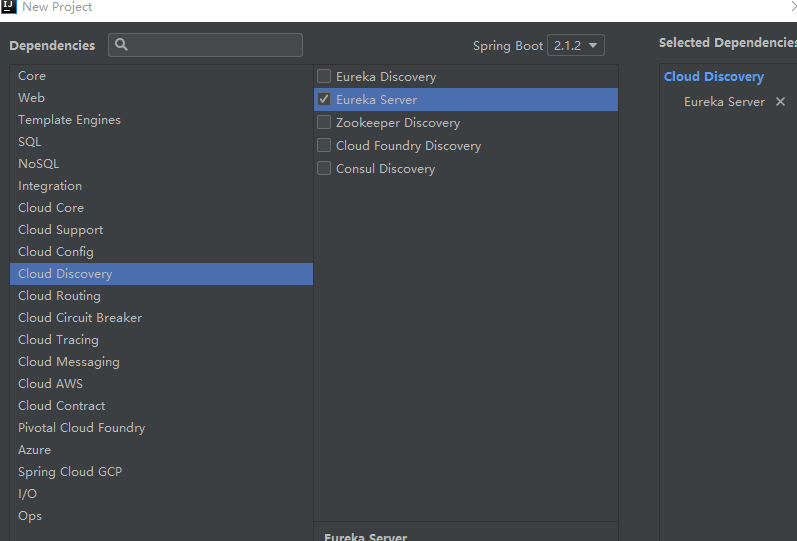Screen dimensions: 797x541
Task: Select the Cloud Config category
Action: (56, 252)
